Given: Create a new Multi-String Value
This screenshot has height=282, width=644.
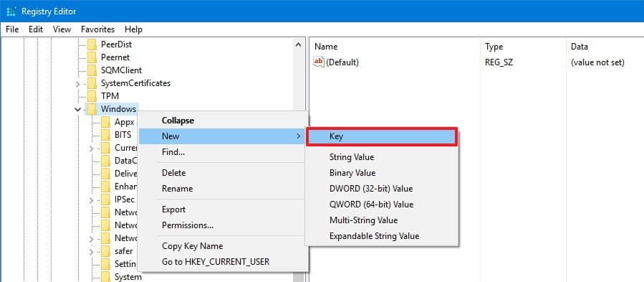Looking at the screenshot, I should [x=382, y=220].
